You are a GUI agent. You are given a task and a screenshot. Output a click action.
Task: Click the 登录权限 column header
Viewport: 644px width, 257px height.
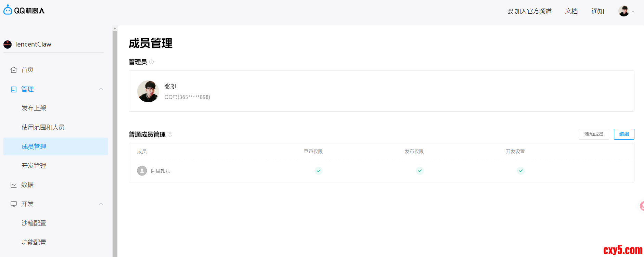click(x=313, y=151)
